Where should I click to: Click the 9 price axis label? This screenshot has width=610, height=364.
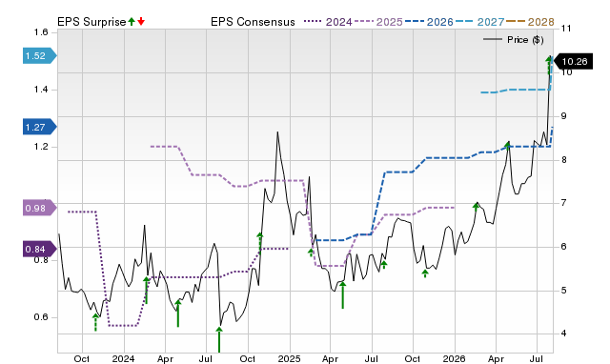pyautogui.click(x=563, y=116)
